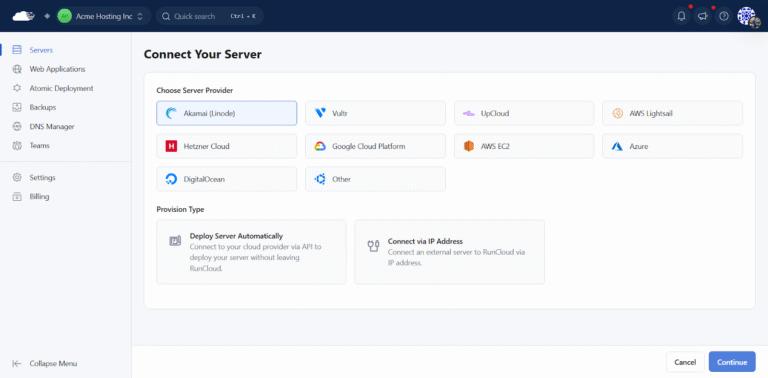Viewport: 768px width, 378px height.
Task: Open the notifications bell
Action: (681, 16)
